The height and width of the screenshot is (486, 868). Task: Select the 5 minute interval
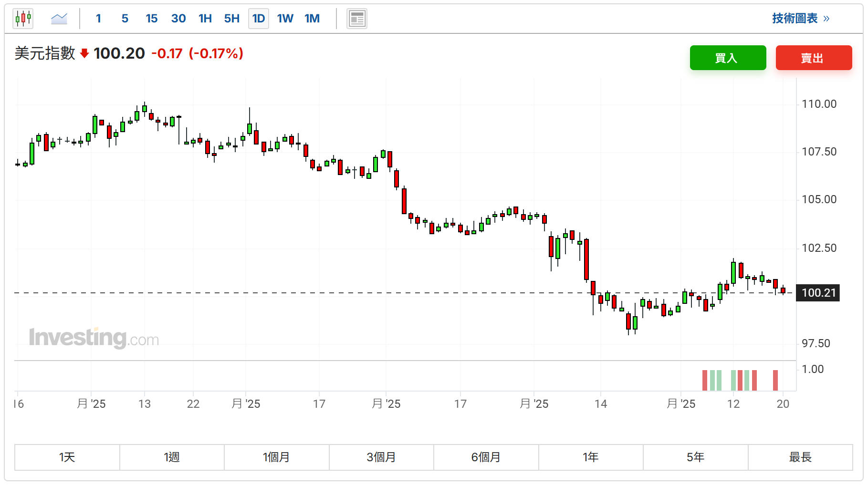tap(125, 19)
